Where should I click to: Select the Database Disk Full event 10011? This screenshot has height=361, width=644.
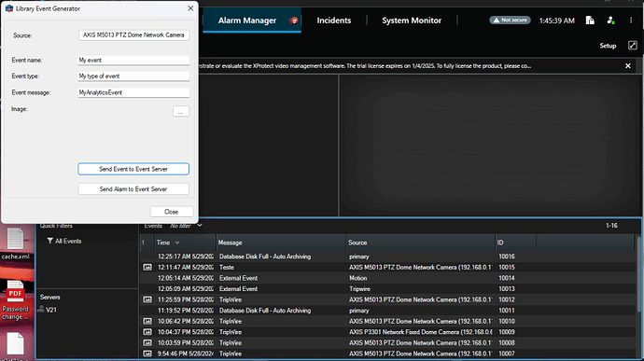387,311
